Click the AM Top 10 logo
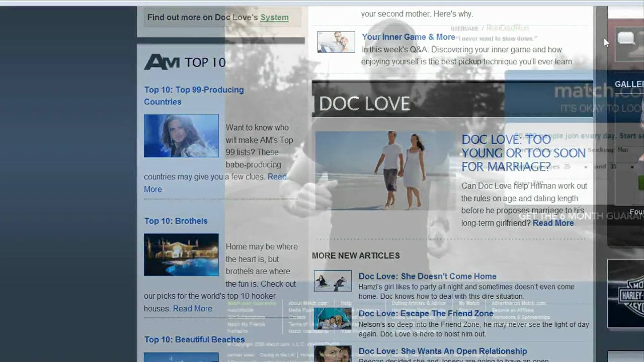 tap(185, 62)
